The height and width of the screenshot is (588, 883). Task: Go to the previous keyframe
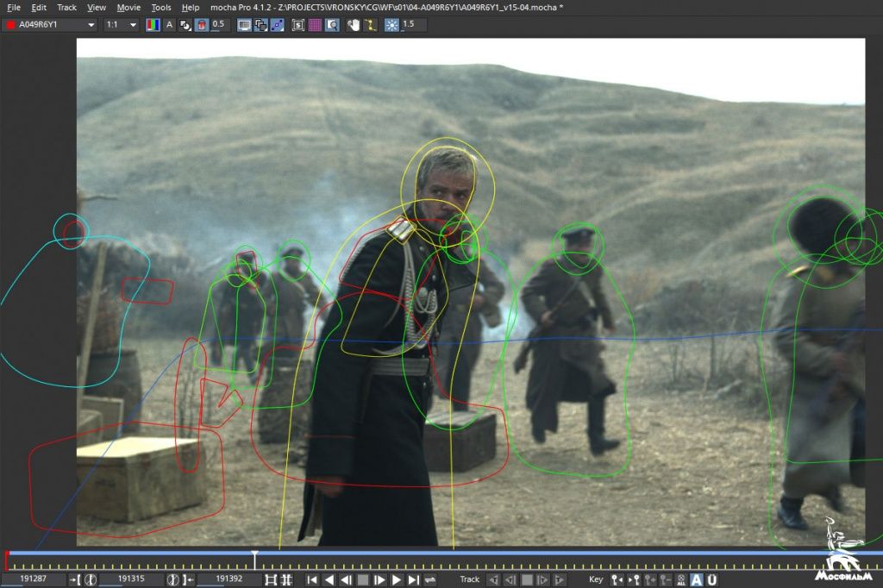pyautogui.click(x=617, y=579)
